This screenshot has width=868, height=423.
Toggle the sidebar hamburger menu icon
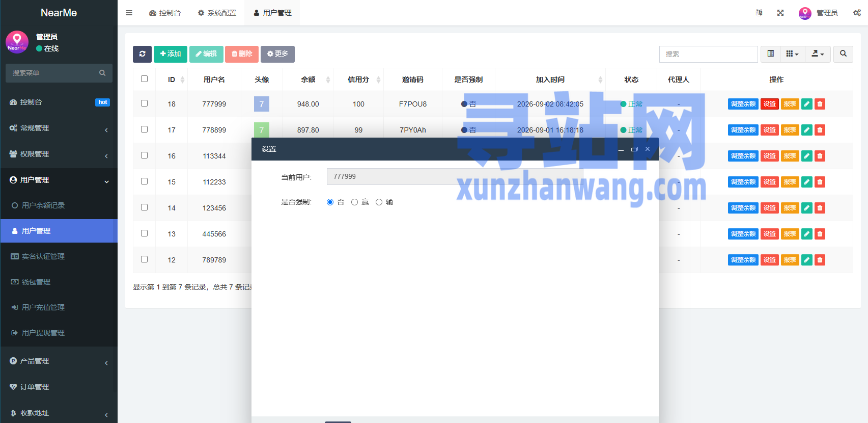pos(129,13)
